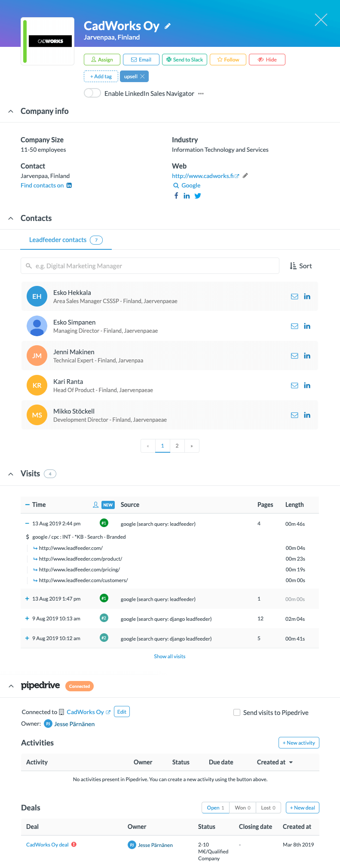Open leadfeeder.com/pricing/ visited page
Screen dimensions: 340x868
click(x=79, y=570)
